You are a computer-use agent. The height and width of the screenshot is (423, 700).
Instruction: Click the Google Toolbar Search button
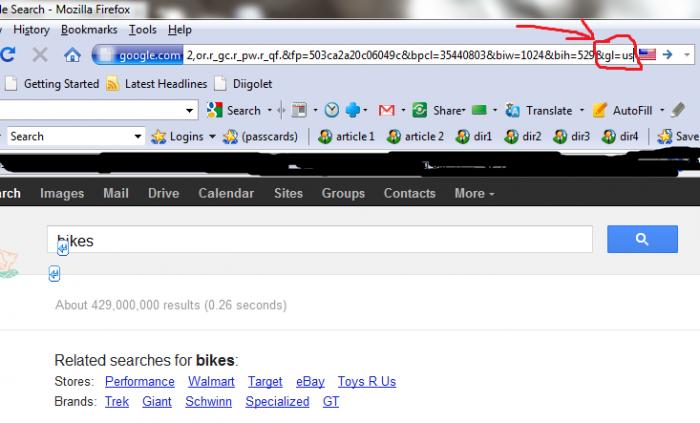(234, 110)
